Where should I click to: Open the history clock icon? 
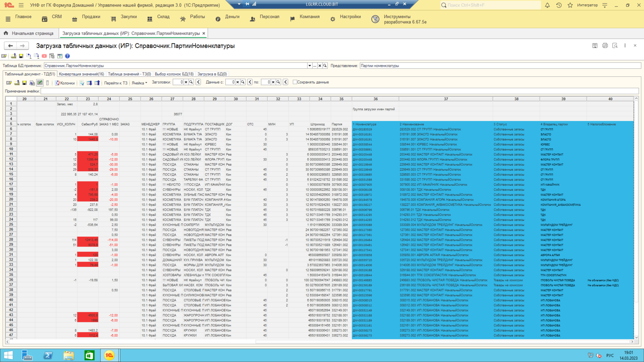[559, 5]
